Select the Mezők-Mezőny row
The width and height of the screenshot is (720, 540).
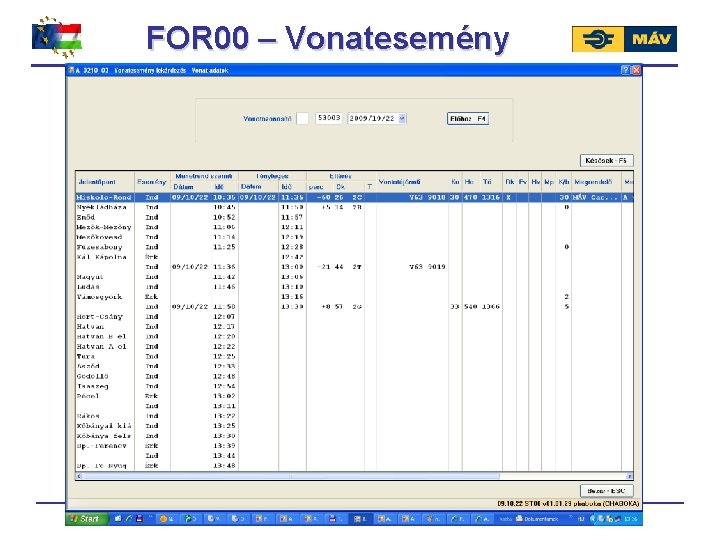[354, 227]
